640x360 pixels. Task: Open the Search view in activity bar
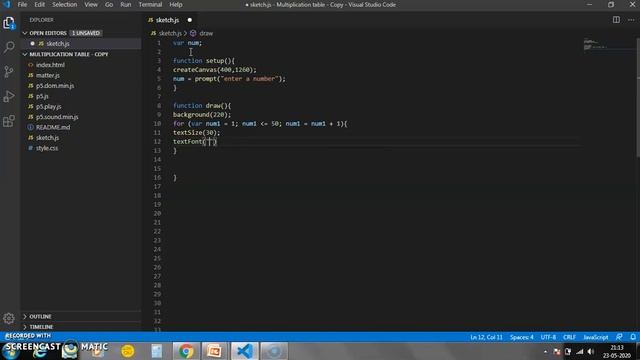(9, 47)
